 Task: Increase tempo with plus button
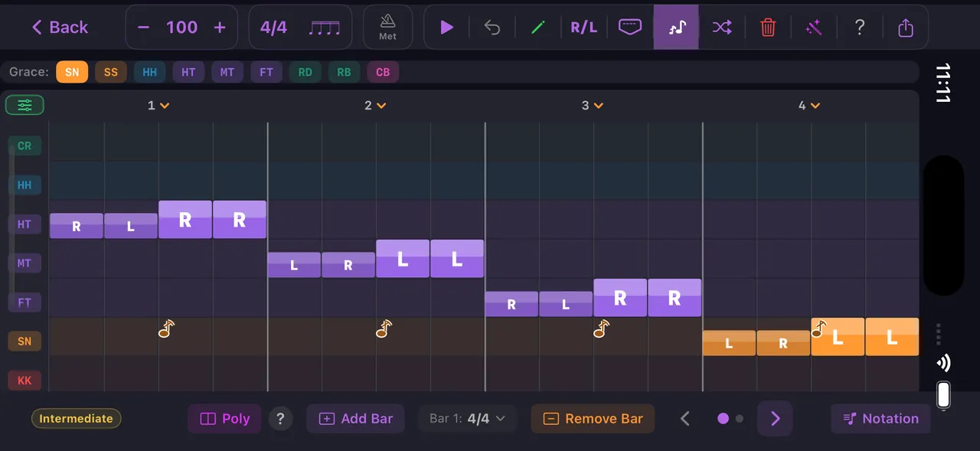[x=220, y=28]
